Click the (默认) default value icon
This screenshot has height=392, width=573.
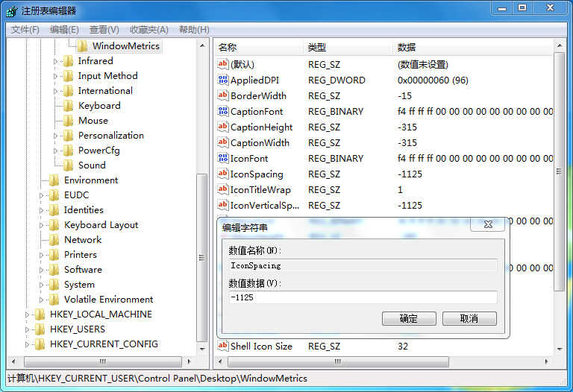click(223, 64)
